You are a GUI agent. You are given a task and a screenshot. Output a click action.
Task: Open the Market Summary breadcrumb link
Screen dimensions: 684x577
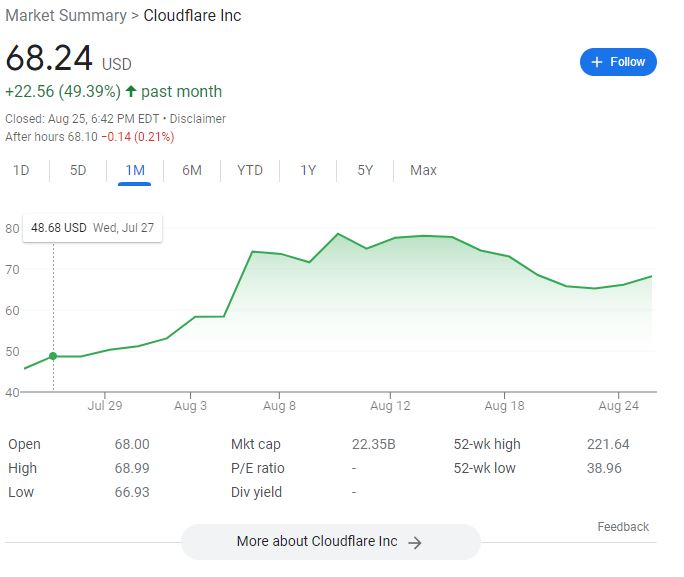coord(66,16)
